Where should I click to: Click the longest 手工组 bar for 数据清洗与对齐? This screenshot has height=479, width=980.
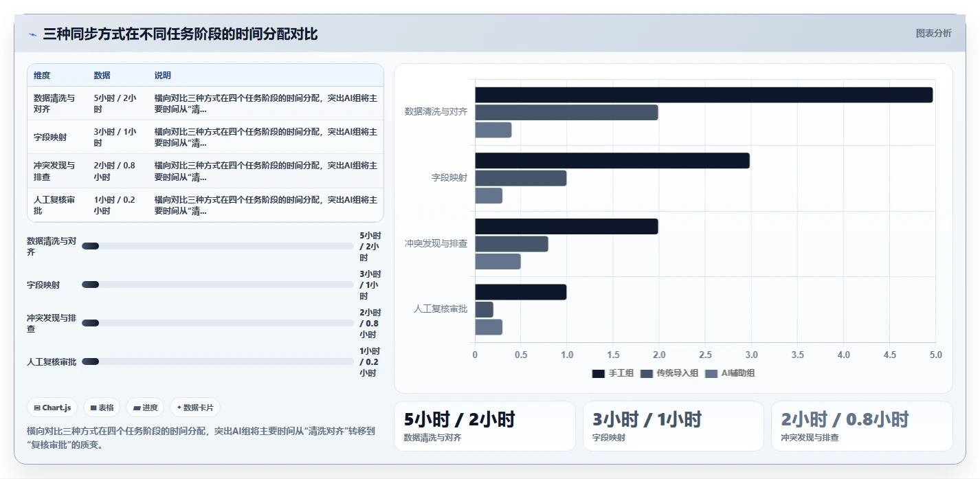point(704,95)
